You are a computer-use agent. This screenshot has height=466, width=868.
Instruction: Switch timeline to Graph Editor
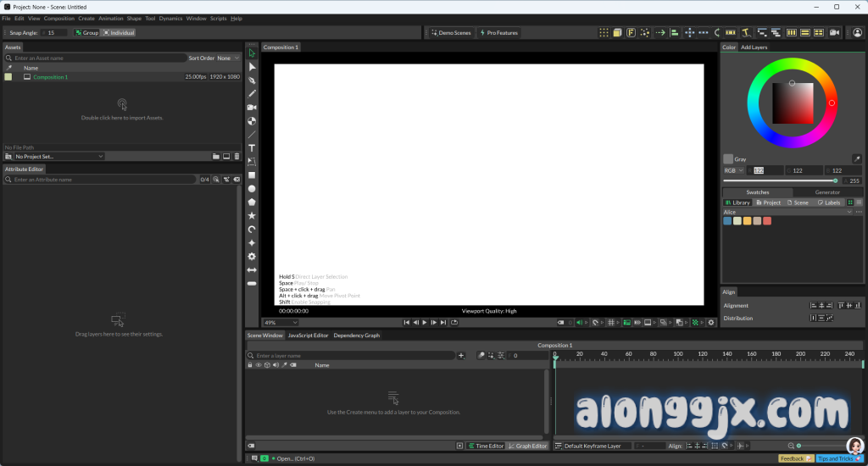[x=527, y=446]
